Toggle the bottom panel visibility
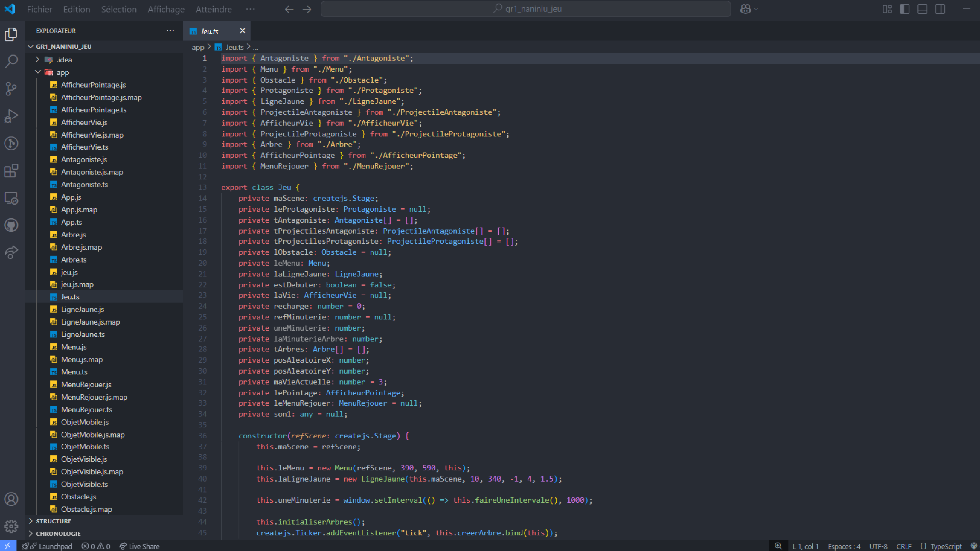Screen dimensions: 980x551 (x=922, y=9)
